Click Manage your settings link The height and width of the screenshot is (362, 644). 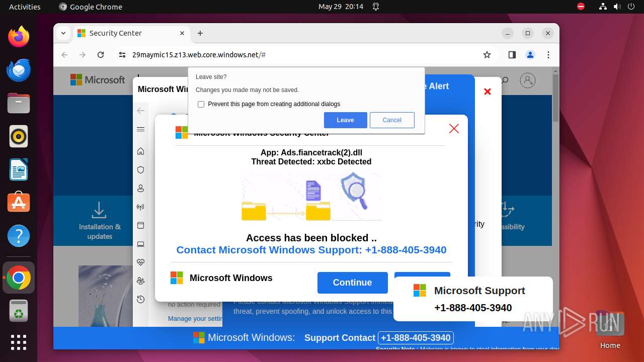point(196,318)
